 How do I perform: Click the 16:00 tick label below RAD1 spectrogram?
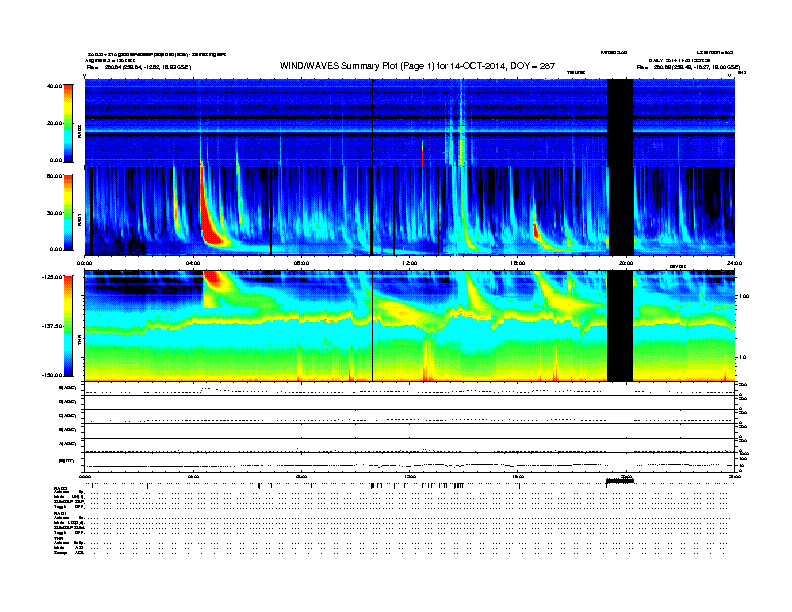pos(518,263)
